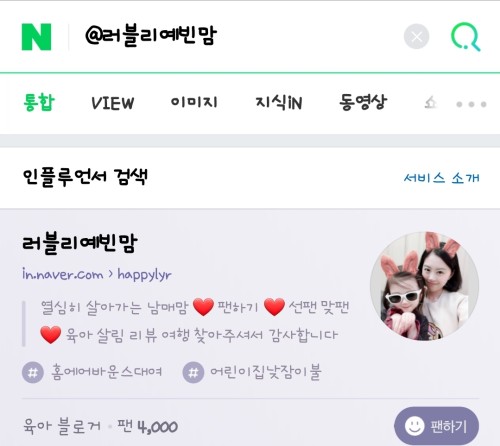Visit in.naver.com happylyr link
This screenshot has width=500, height=446.
tap(97, 274)
